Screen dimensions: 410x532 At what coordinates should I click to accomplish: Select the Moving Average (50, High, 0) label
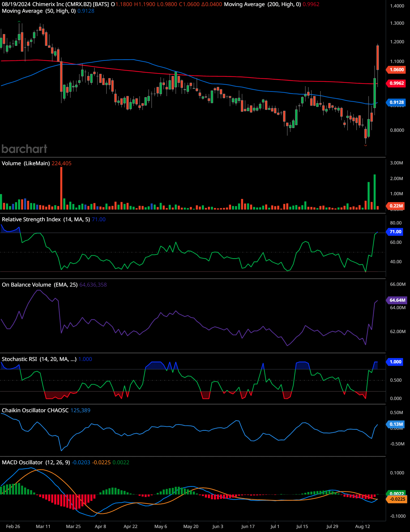click(x=39, y=11)
